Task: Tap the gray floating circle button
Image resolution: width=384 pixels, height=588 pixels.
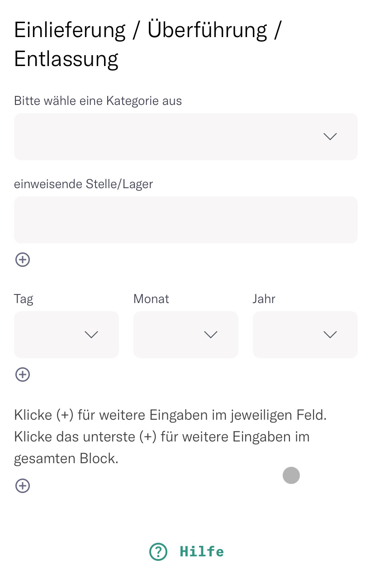Action: (x=291, y=475)
